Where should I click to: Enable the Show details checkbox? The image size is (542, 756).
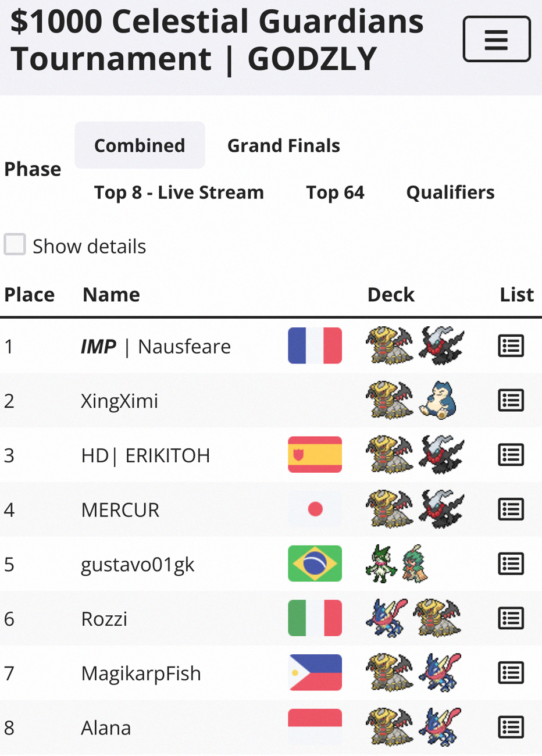[x=15, y=245]
